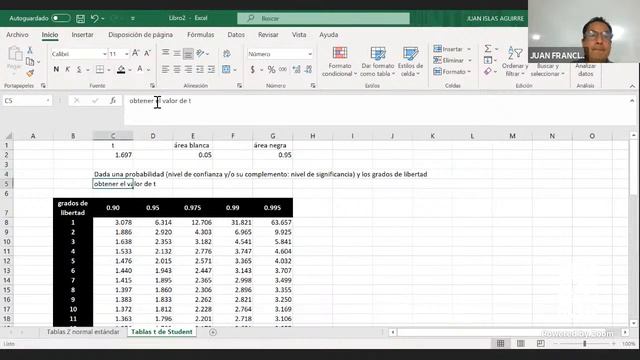This screenshot has width=640, height=360.
Task: Click the AutoSum sigma icon
Action: (488, 49)
